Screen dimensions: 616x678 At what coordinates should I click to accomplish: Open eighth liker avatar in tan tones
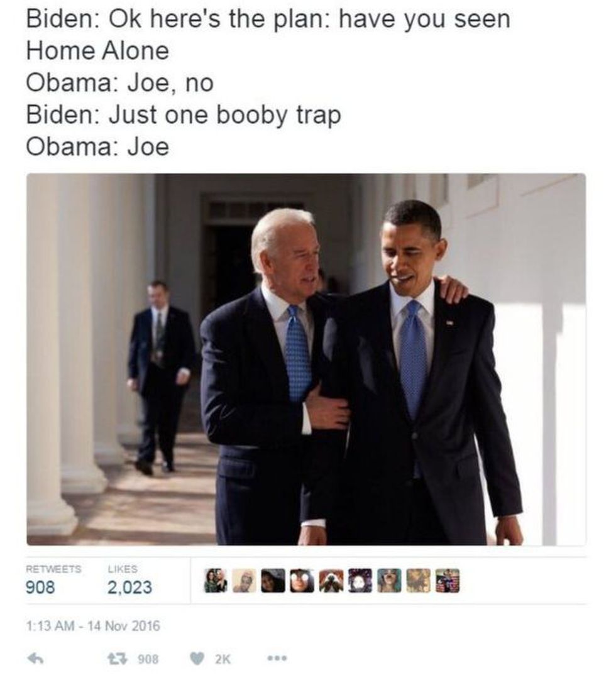[419, 580]
